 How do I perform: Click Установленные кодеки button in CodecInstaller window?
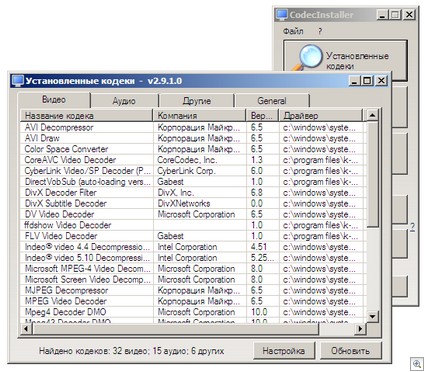(345, 56)
